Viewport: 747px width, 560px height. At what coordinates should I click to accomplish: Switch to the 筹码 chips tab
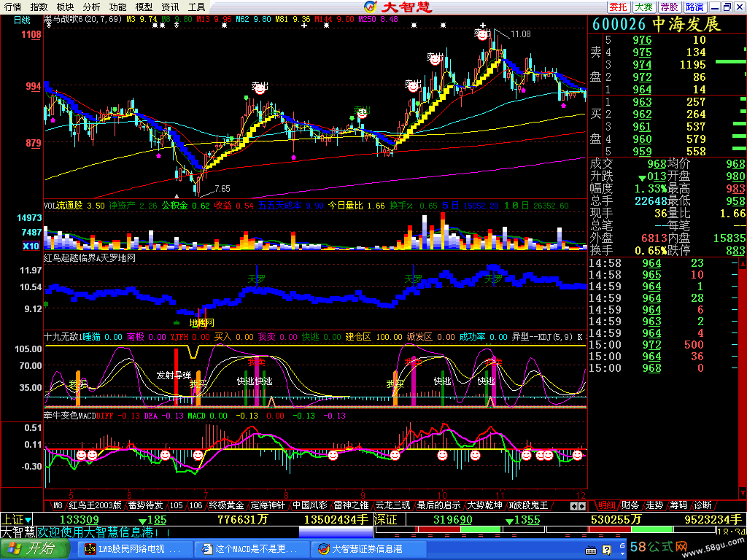[679, 505]
